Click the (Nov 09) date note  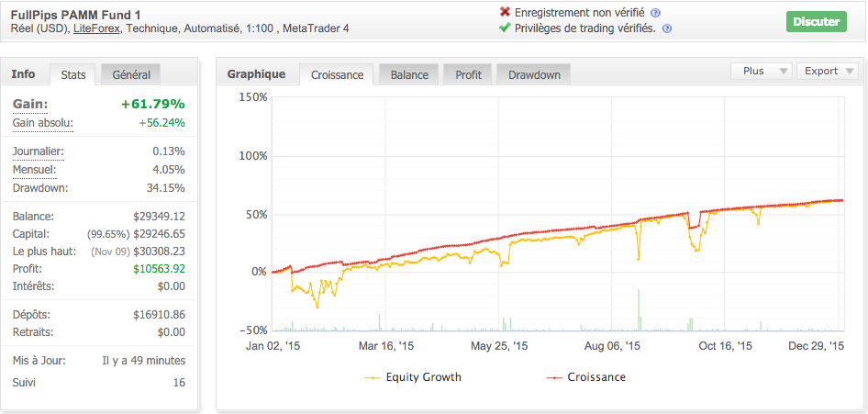(111, 252)
